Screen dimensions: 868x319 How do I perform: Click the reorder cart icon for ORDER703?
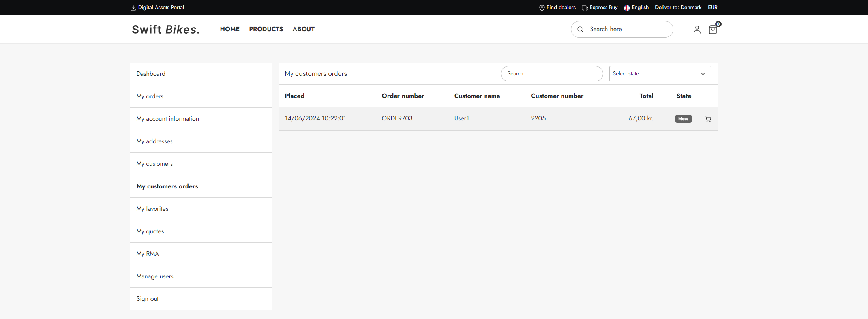(708, 119)
